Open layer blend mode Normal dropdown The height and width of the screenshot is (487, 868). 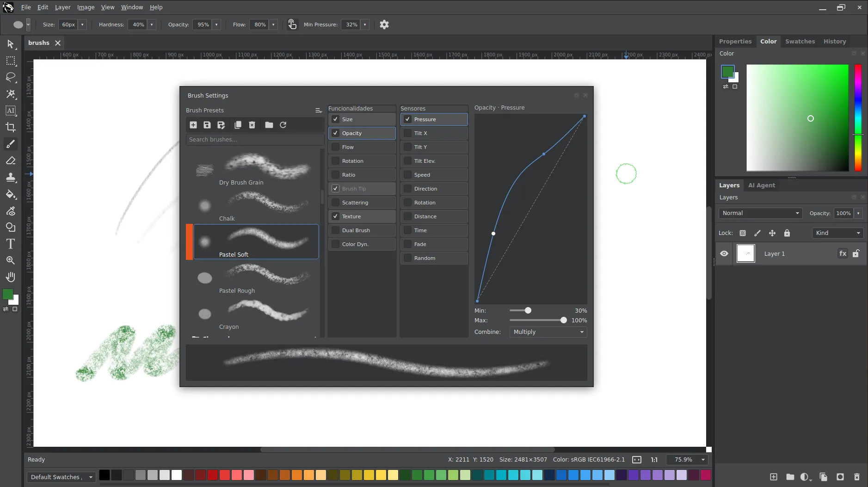(x=761, y=213)
